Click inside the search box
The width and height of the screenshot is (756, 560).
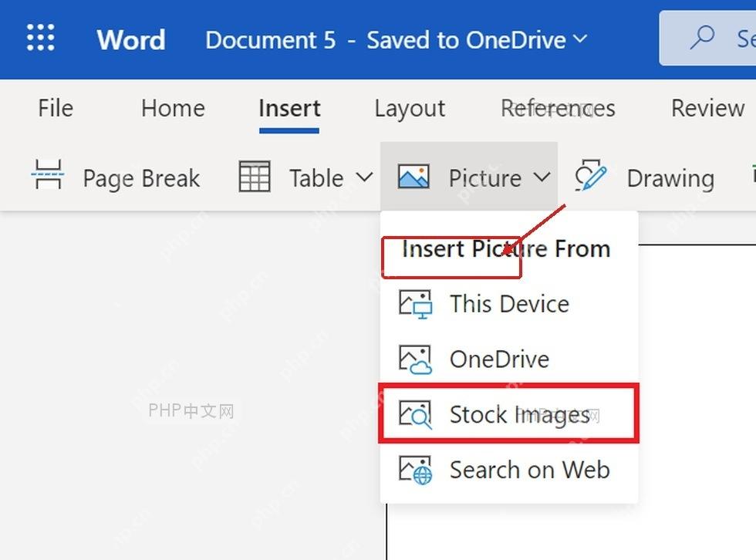click(x=709, y=38)
